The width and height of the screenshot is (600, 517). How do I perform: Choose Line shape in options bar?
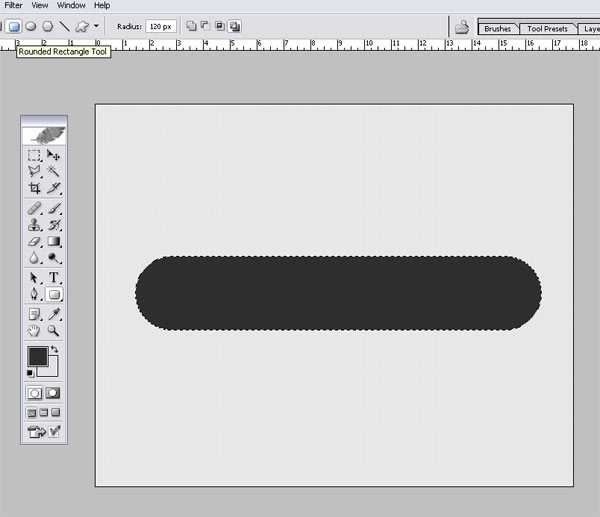click(64, 26)
